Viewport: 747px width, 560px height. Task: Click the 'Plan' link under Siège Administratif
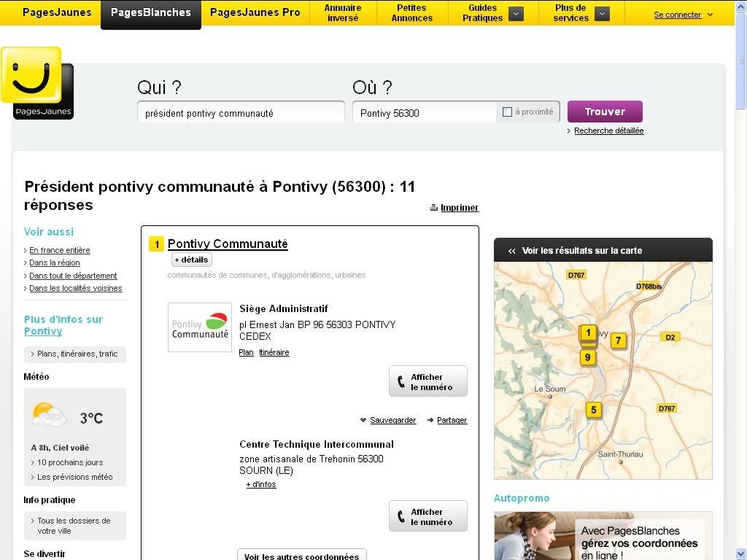coord(247,352)
